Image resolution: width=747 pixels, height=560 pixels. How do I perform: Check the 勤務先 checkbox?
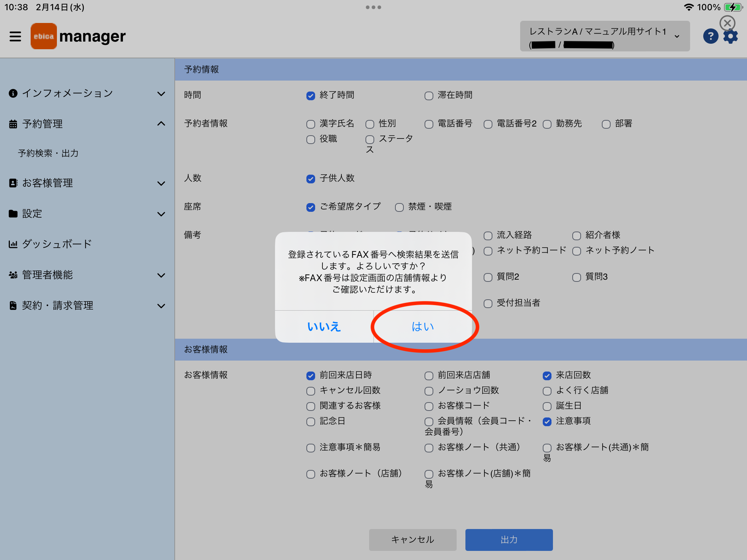tap(547, 124)
